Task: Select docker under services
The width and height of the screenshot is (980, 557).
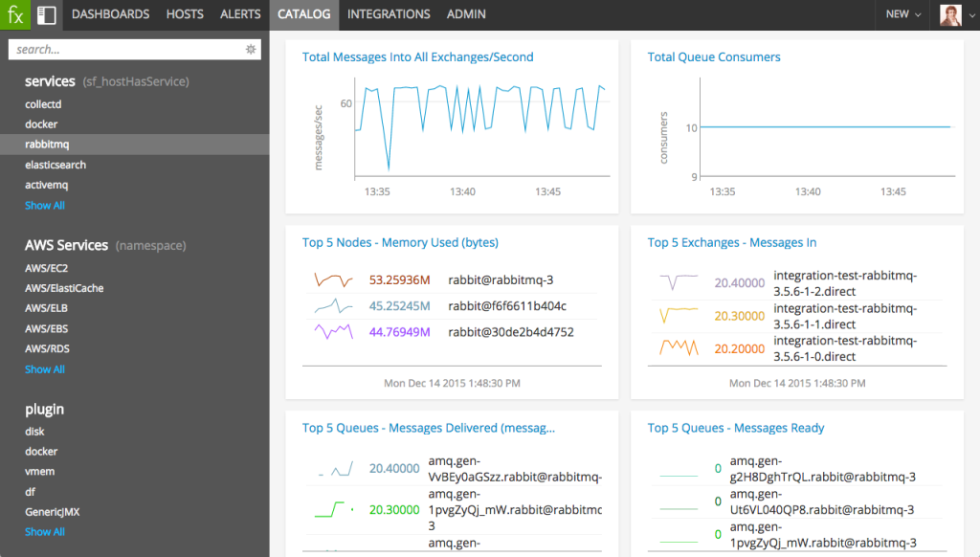Action: tap(41, 124)
